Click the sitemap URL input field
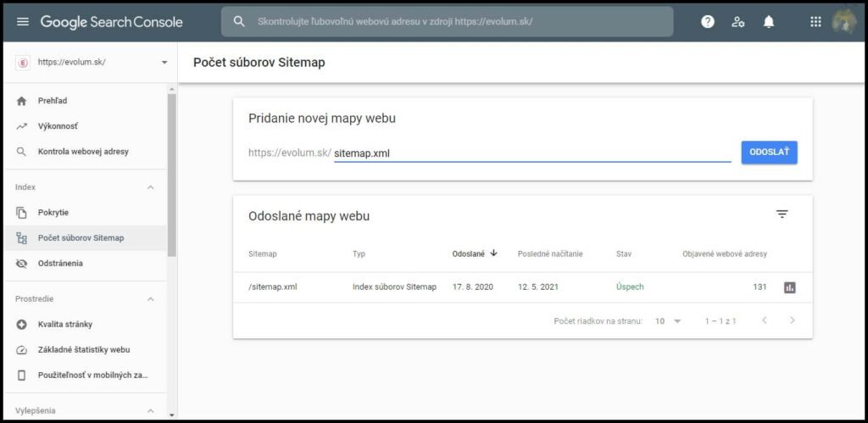The width and height of the screenshot is (868, 423). [532, 153]
